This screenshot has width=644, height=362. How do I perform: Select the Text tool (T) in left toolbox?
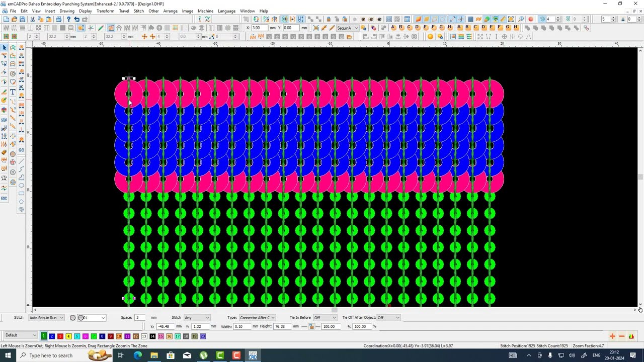coord(13,92)
